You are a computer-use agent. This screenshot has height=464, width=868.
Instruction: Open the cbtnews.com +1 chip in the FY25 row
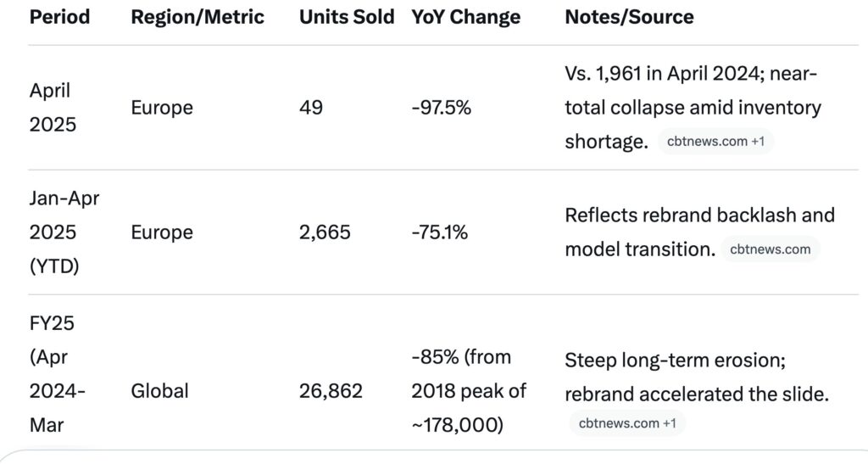click(626, 422)
